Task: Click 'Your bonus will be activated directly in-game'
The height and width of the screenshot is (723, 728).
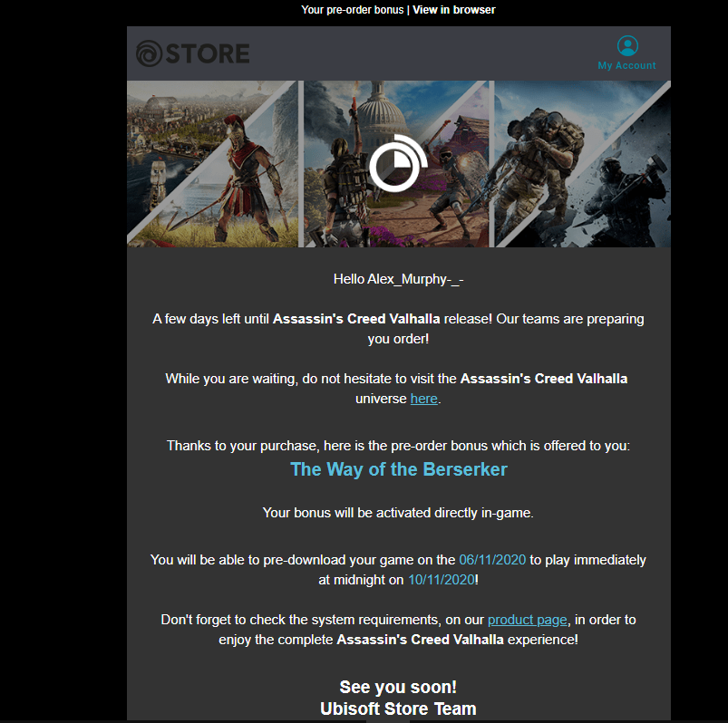Action: click(x=398, y=513)
